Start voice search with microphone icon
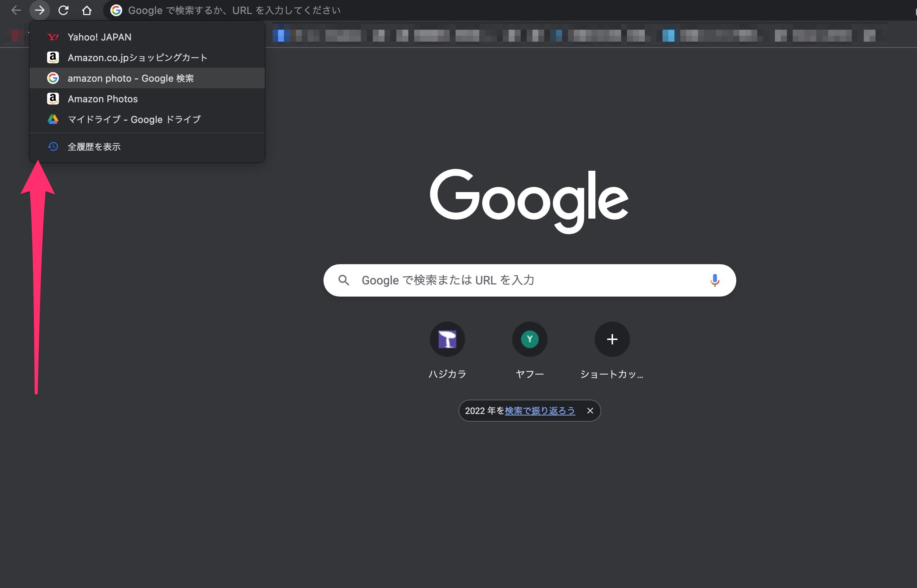The image size is (917, 588). coord(715,280)
